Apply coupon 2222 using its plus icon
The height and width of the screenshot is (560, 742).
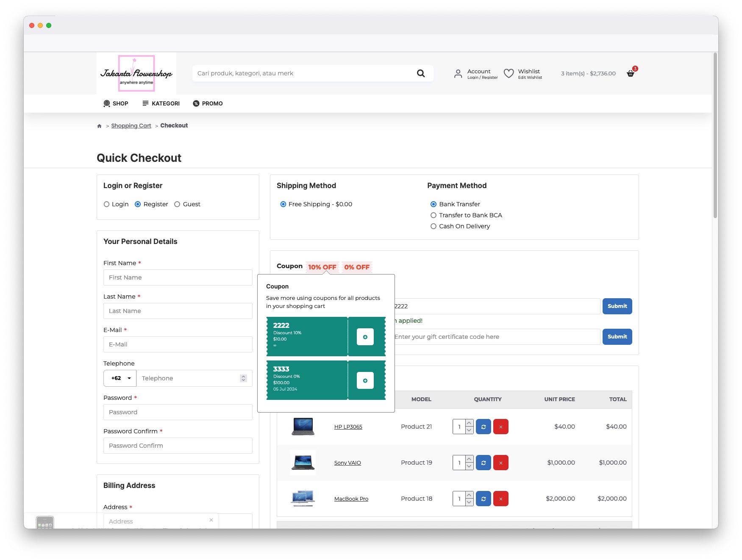(x=365, y=337)
